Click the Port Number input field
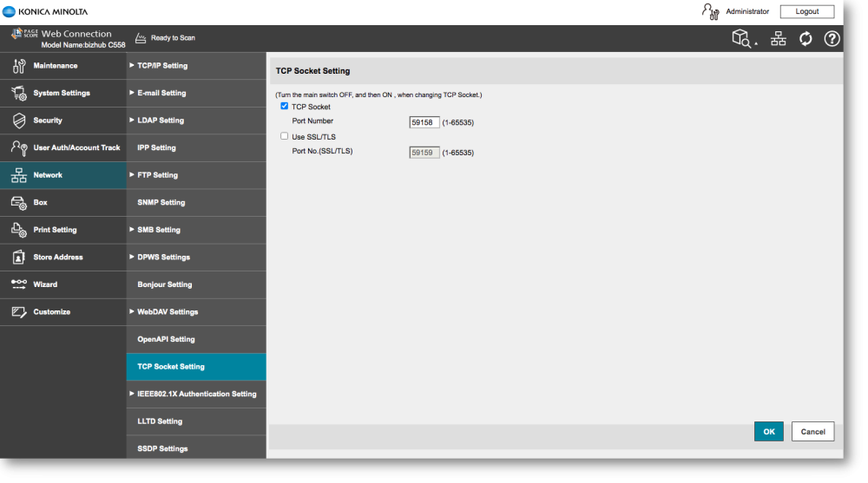 pos(424,122)
